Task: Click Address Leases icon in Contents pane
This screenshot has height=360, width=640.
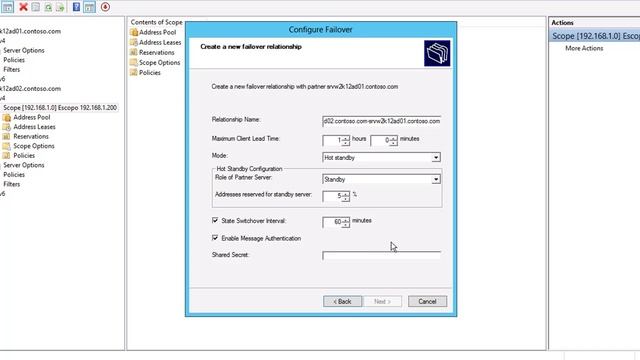Action: (134, 42)
